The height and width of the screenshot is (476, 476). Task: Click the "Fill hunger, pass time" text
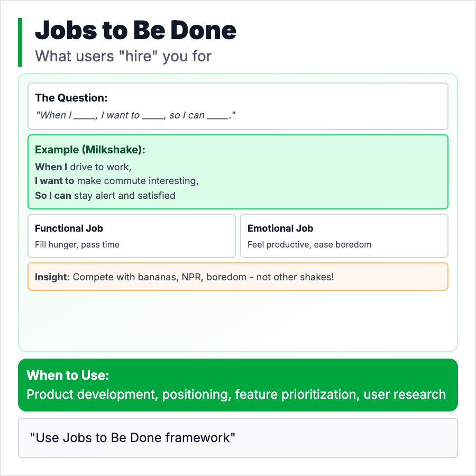click(x=77, y=245)
